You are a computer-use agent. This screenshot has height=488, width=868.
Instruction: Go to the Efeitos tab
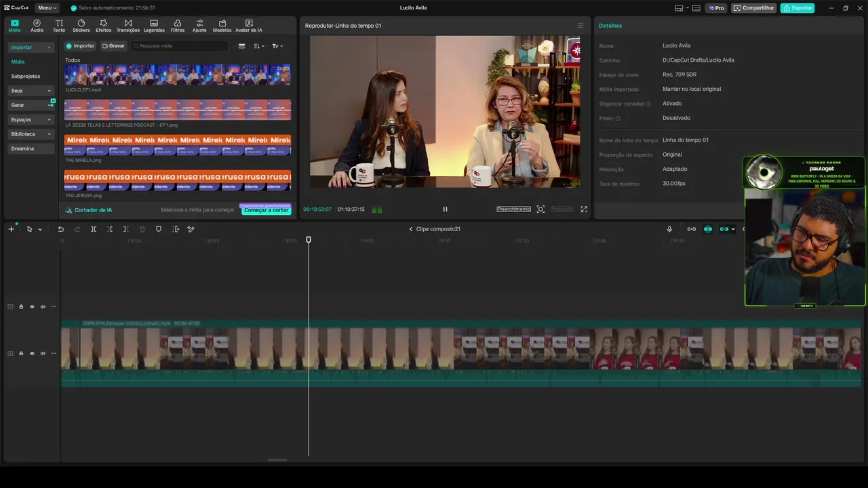click(x=103, y=26)
